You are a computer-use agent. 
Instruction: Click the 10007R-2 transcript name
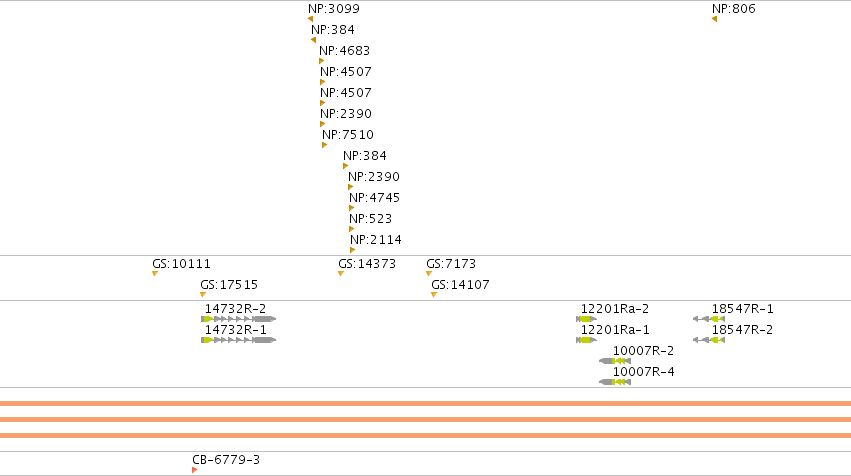coord(644,351)
